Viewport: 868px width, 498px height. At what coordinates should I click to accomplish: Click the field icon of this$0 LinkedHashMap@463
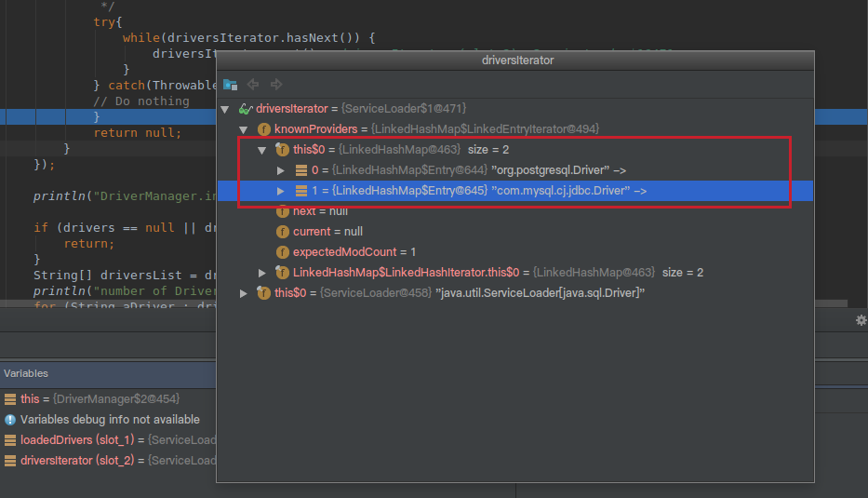pos(282,150)
